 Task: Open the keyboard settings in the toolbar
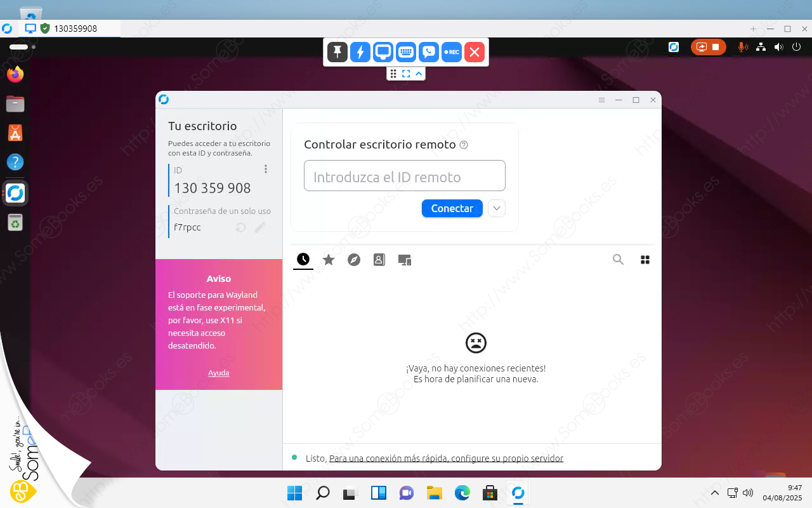[x=406, y=52]
